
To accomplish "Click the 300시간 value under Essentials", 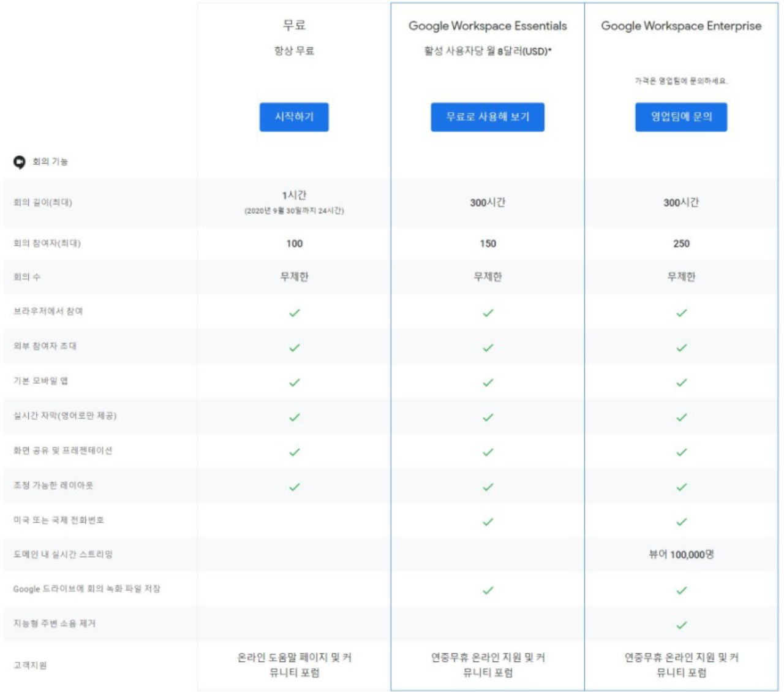I will click(488, 202).
